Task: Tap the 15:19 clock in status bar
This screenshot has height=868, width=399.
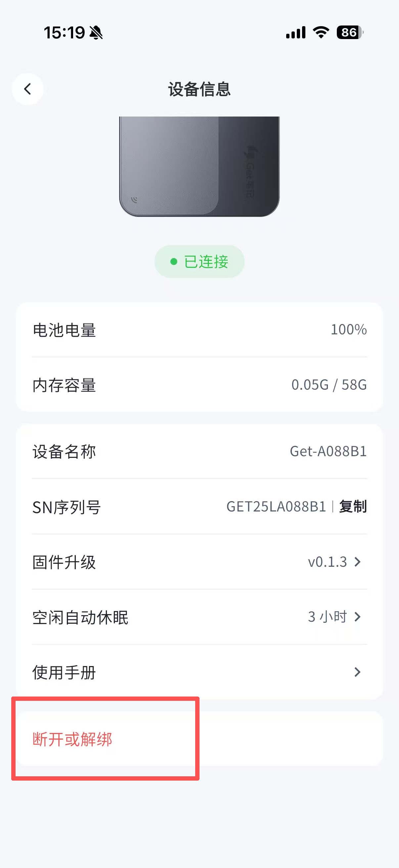Action: [64, 33]
